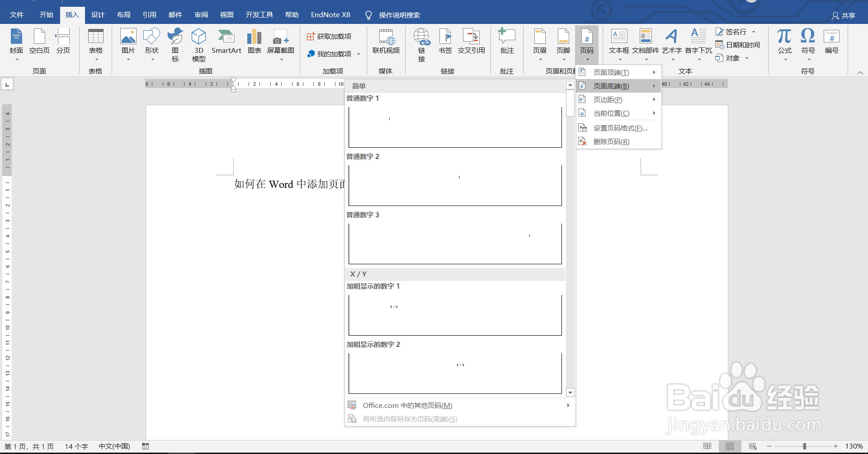The width and height of the screenshot is (868, 454).
Task: Insert a blank page (空白页)
Action: pyautogui.click(x=39, y=42)
